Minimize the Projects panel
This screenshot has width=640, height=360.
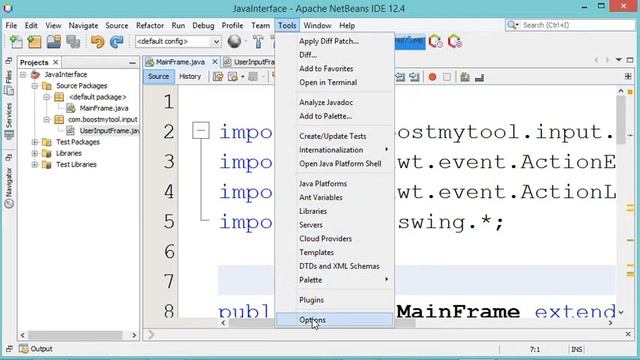132,62
